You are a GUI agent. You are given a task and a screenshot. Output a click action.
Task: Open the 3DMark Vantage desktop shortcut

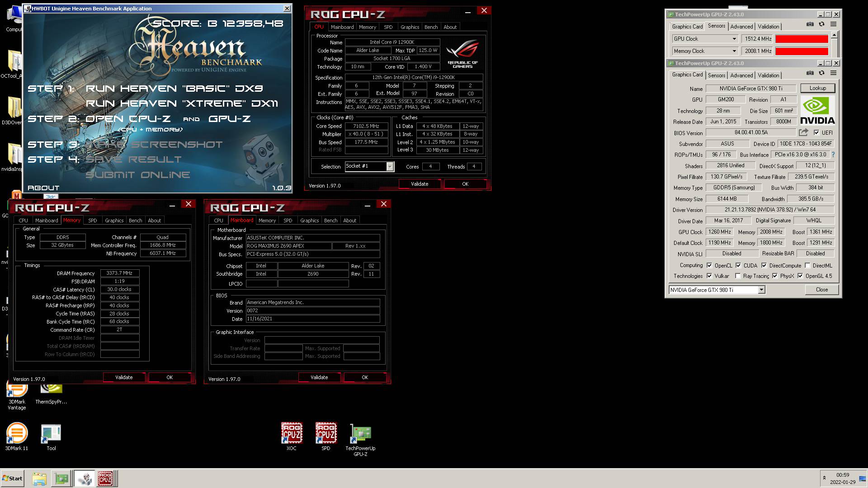pyautogui.click(x=17, y=397)
